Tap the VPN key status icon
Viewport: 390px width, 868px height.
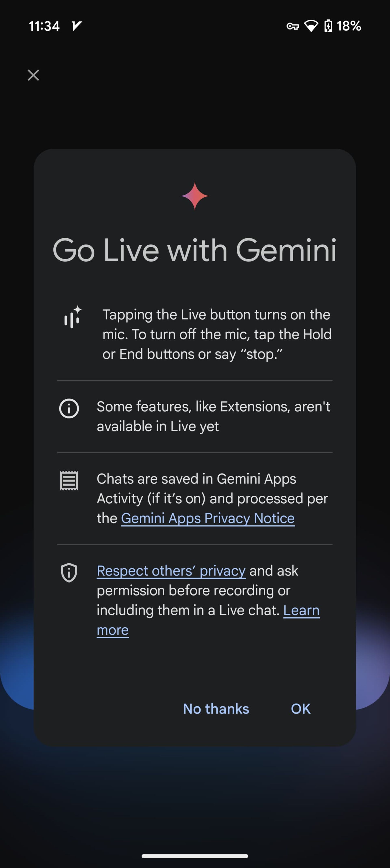[292, 26]
